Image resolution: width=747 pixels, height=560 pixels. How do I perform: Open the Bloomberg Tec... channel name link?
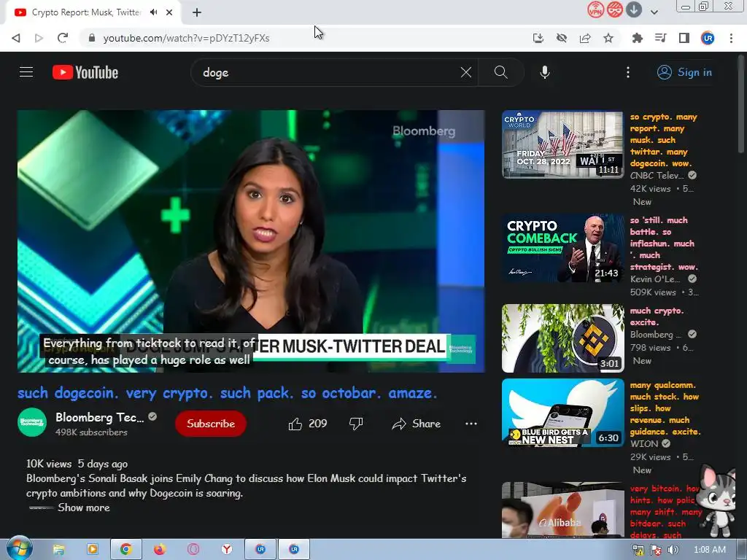[x=99, y=418]
